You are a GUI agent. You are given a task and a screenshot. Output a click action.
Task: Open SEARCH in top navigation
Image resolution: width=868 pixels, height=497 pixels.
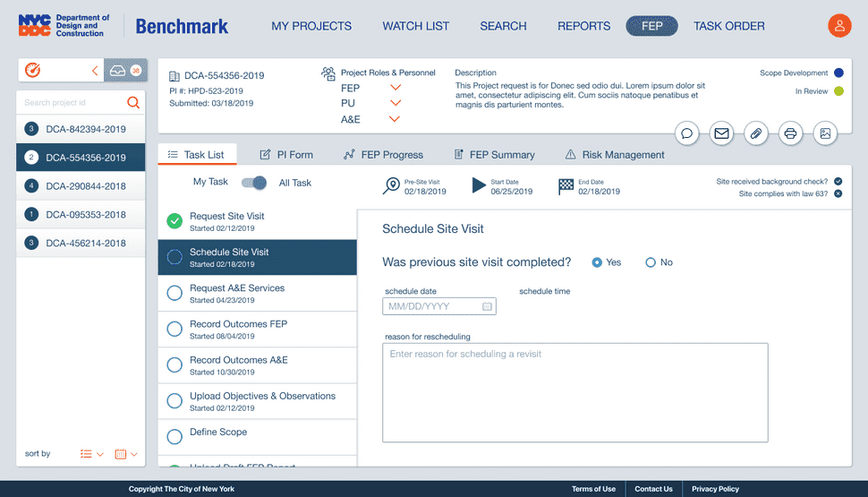pyautogui.click(x=503, y=26)
